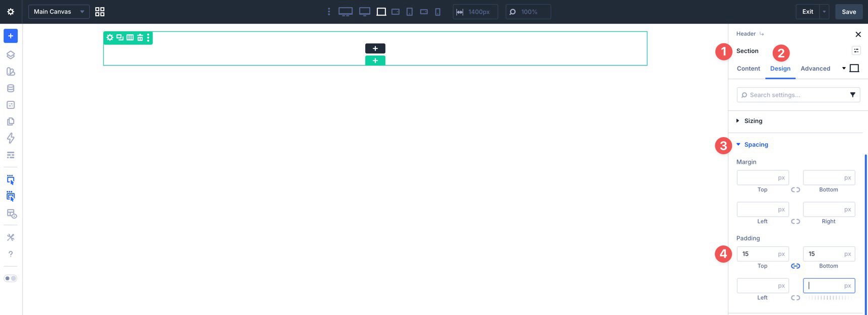The height and width of the screenshot is (315, 868).
Task: Open the responsive state dropdown arrow near Advanced
Action: point(844,68)
